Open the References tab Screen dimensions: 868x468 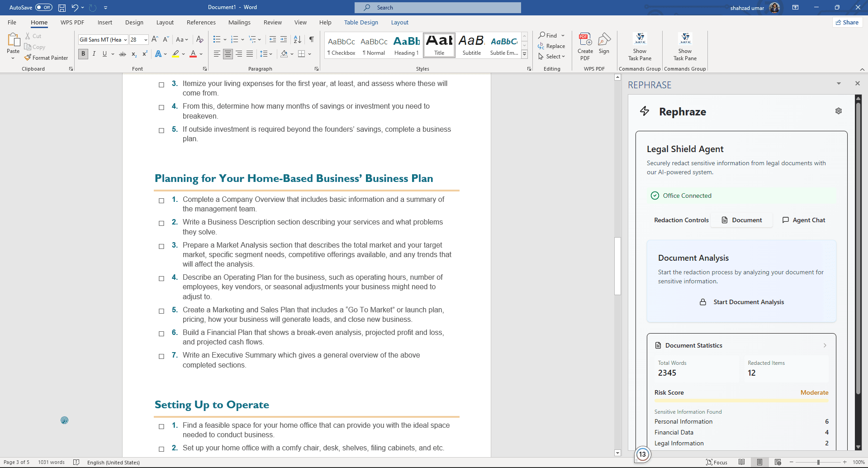click(201, 22)
